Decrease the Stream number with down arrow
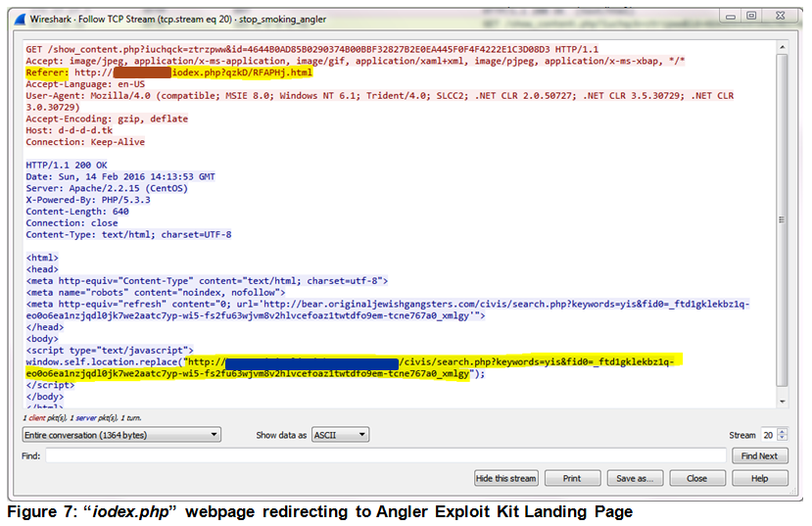Image resolution: width=812 pixels, height=526 pixels. [783, 439]
